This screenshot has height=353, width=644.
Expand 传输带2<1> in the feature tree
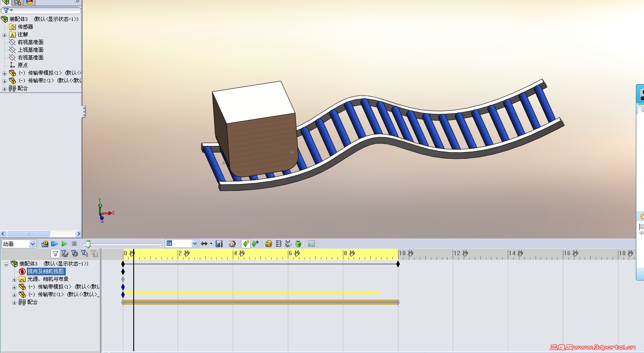click(x=5, y=81)
